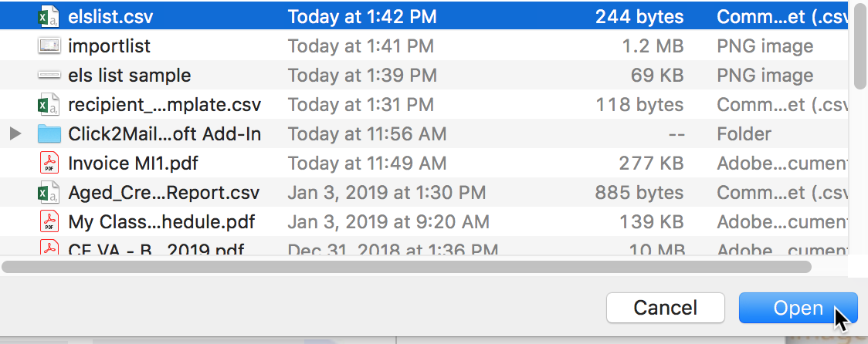Expand the Click2Mail folder disclosure triangle
868x344 pixels.
[15, 134]
